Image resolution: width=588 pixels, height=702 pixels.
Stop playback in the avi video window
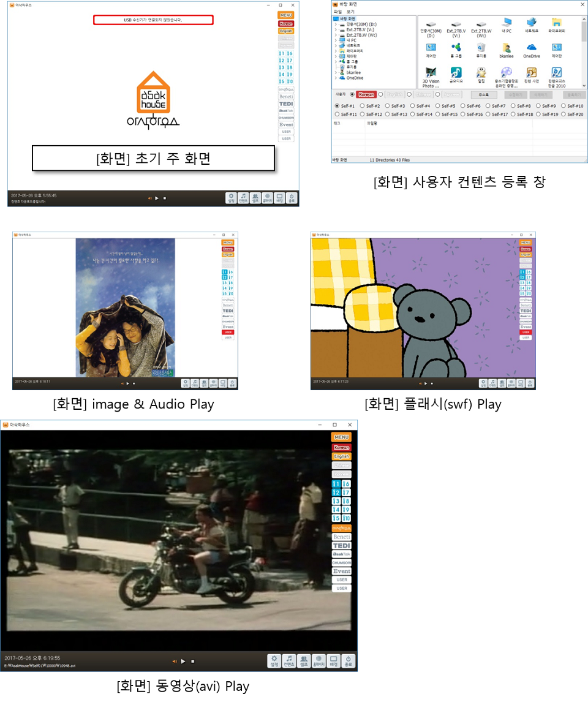coord(193,661)
